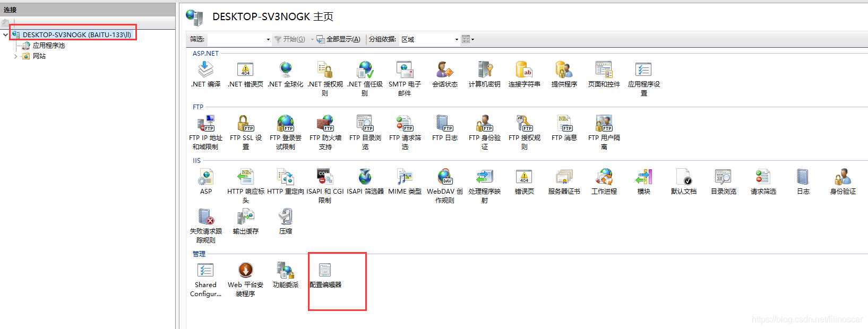This screenshot has width=868, height=329.
Task: Open the .NET 信任级别 feature
Action: (x=365, y=79)
